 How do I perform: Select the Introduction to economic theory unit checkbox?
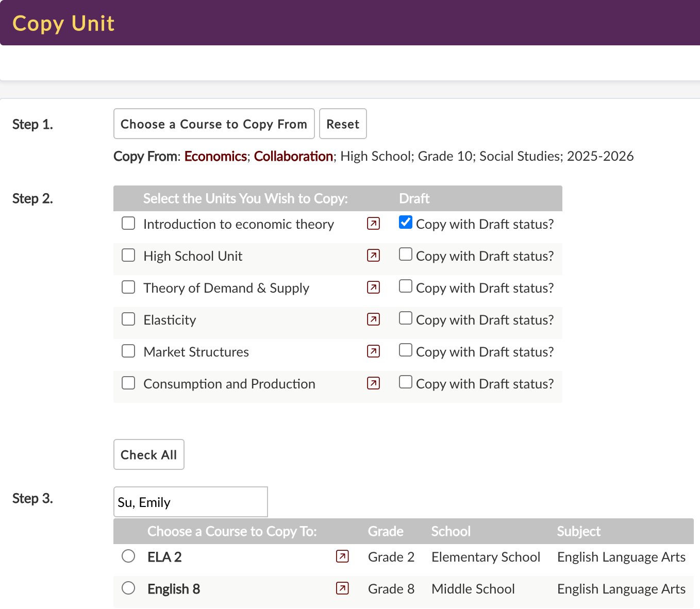coord(128,223)
